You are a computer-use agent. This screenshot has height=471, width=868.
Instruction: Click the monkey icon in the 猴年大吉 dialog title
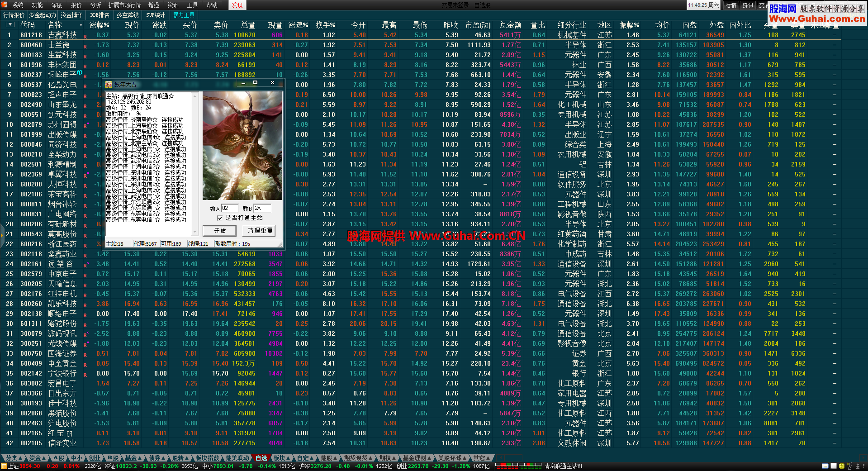[109, 85]
